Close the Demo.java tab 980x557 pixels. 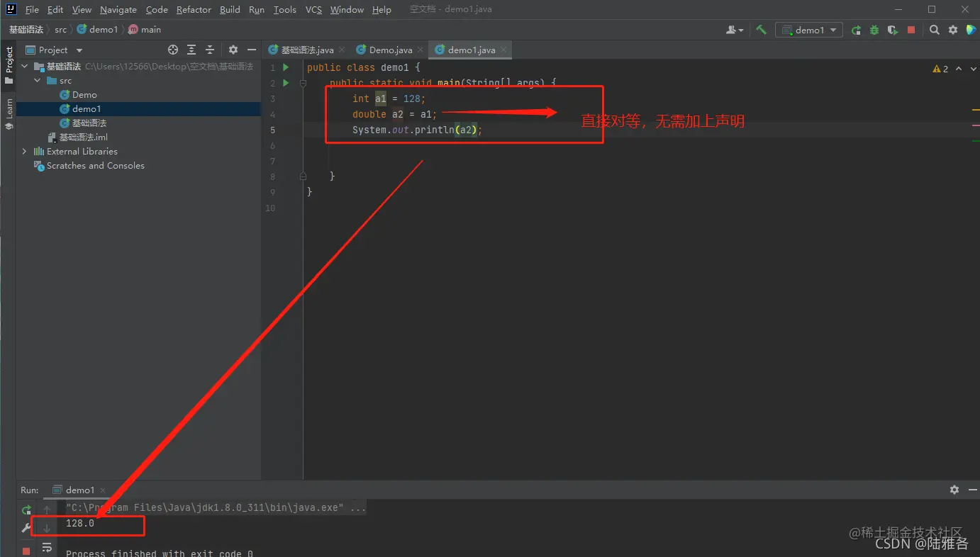click(x=421, y=50)
